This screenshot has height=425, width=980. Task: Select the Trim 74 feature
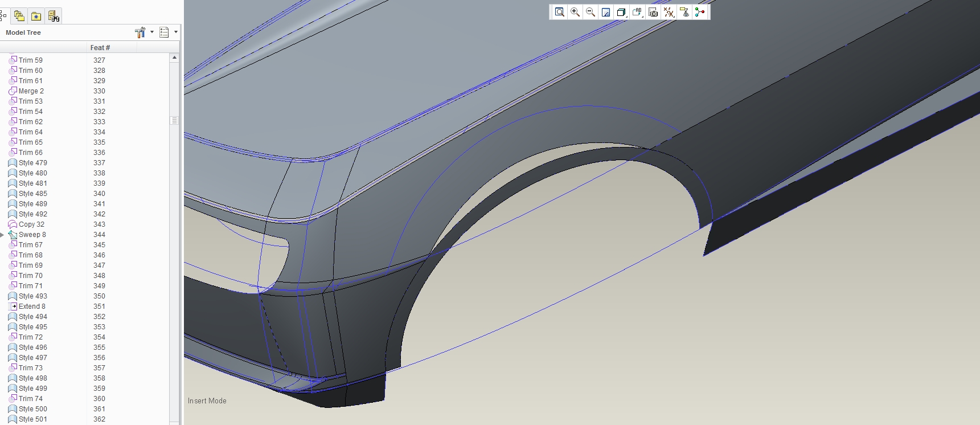30,399
